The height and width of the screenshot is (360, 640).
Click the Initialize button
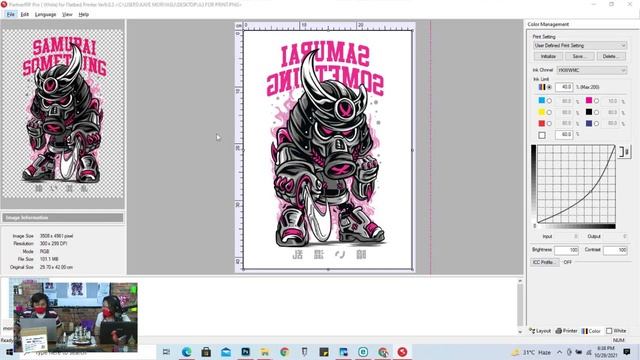548,56
